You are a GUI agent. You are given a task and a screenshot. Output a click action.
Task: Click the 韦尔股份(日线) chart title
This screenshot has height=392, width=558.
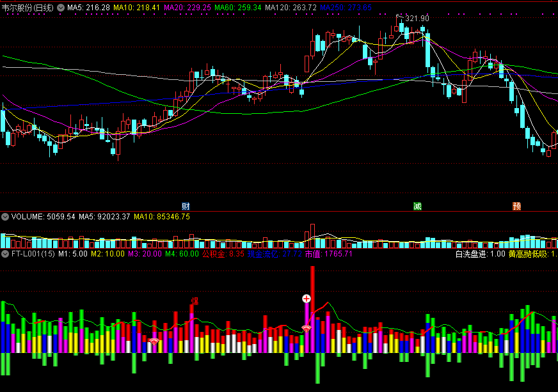(28, 8)
